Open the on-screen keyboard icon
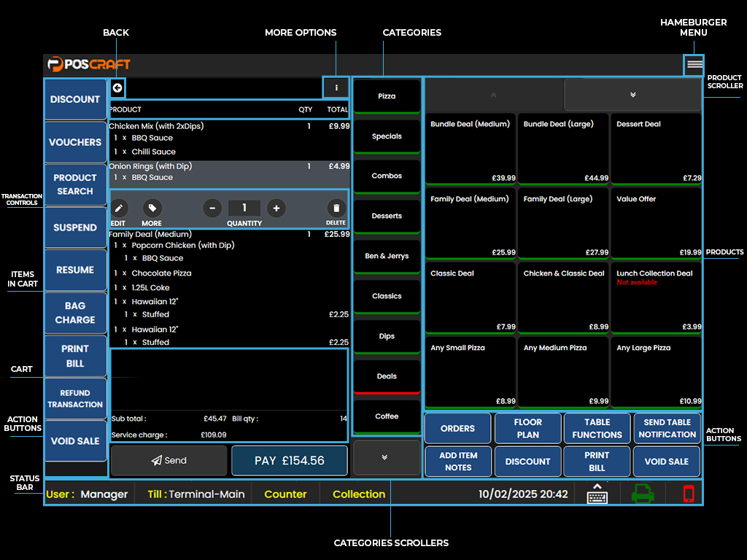 coord(597,494)
